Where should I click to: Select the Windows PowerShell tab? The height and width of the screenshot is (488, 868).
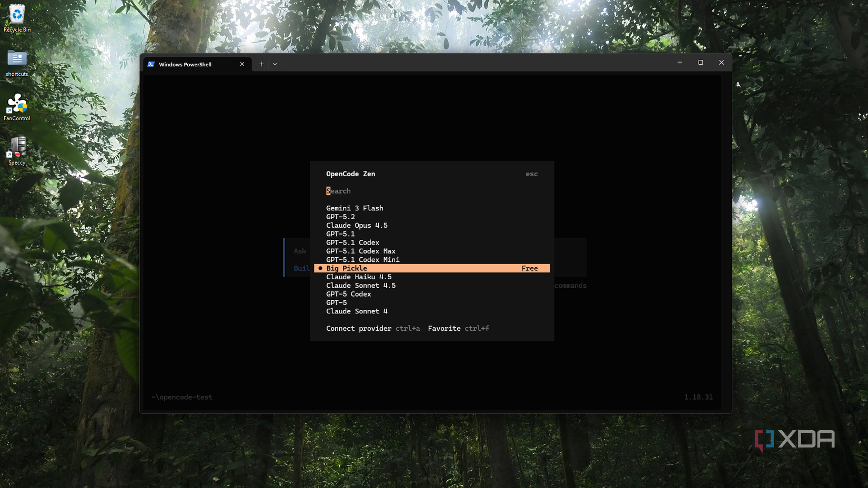pos(197,64)
